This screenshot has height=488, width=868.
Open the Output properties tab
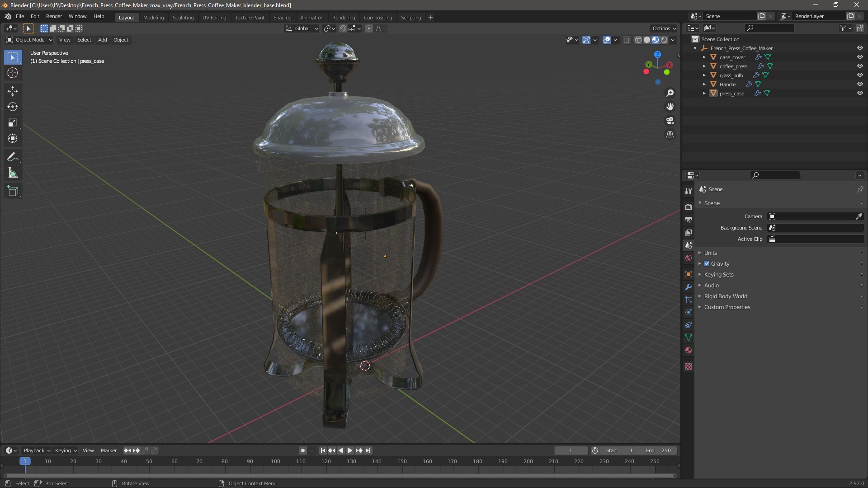[x=689, y=220]
